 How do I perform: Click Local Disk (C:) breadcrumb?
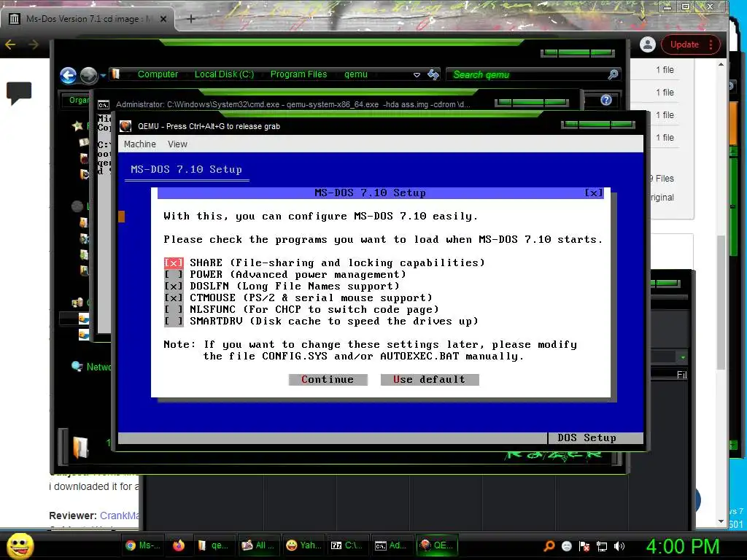point(224,74)
